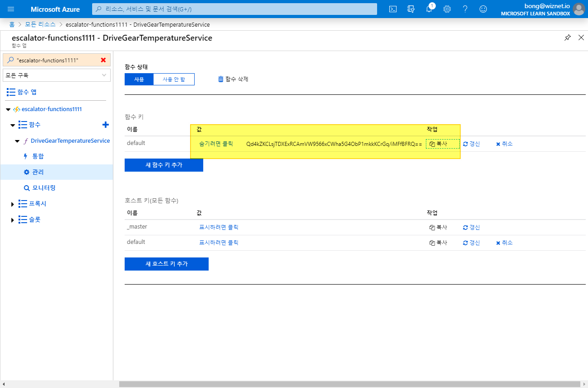Set function state to 사용

[139, 79]
